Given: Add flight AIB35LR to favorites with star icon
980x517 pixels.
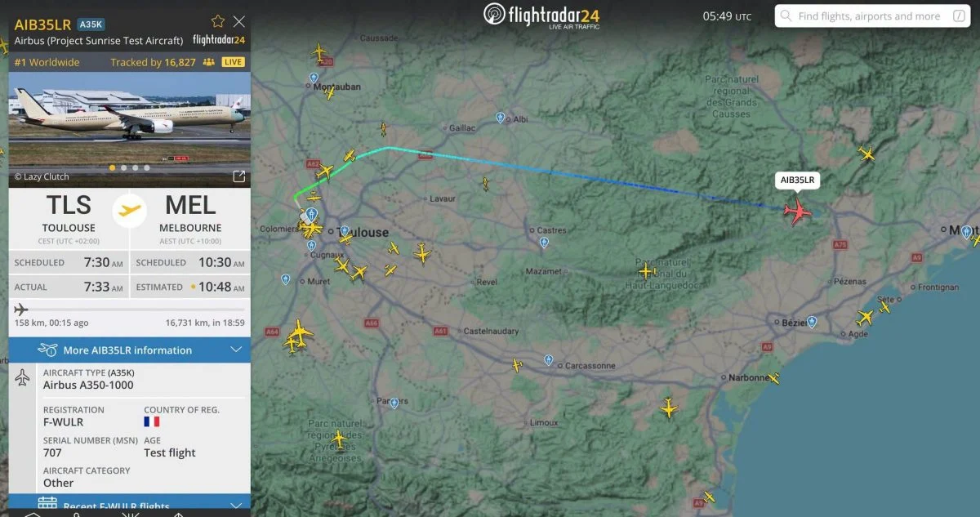Looking at the screenshot, I should click(217, 21).
